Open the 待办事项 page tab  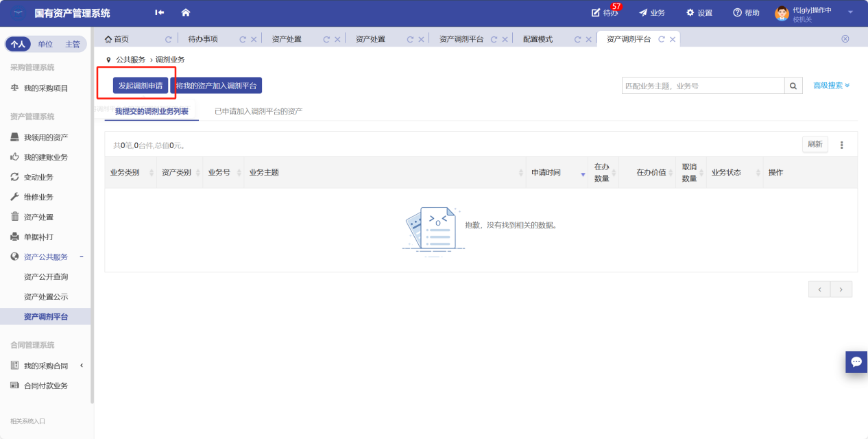point(203,40)
